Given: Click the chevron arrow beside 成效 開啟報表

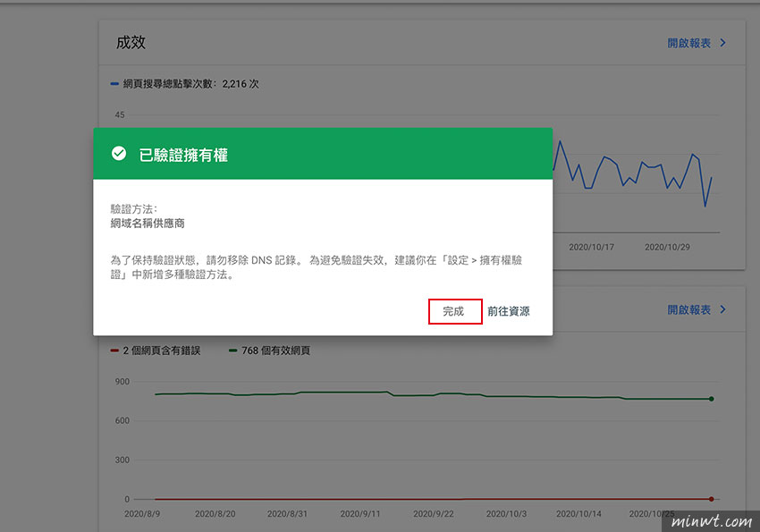Looking at the screenshot, I should click(723, 43).
